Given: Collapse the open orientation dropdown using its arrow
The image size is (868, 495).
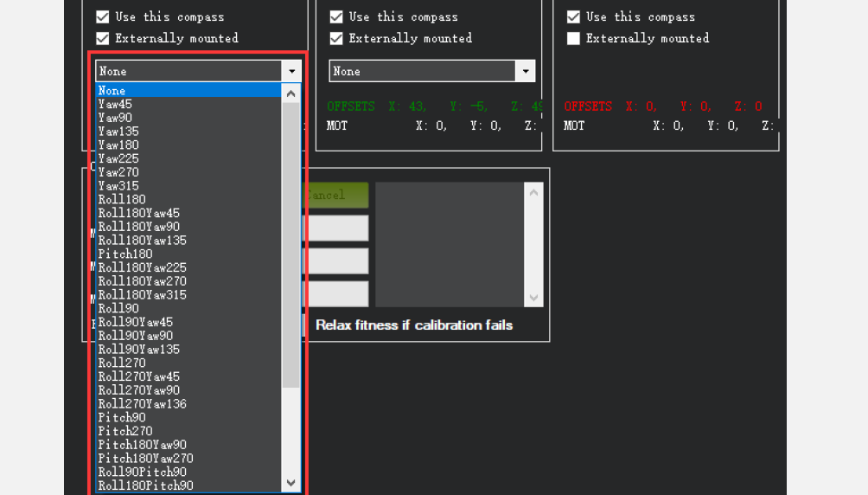Looking at the screenshot, I should [x=291, y=71].
